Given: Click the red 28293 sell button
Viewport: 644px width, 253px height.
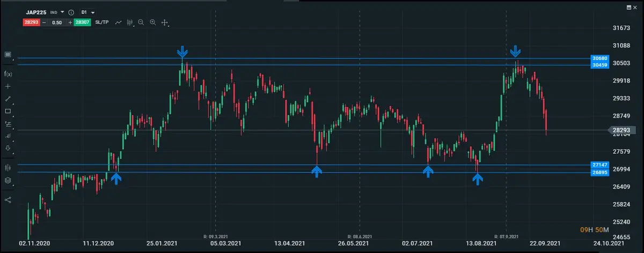Looking at the screenshot, I should [31, 23].
